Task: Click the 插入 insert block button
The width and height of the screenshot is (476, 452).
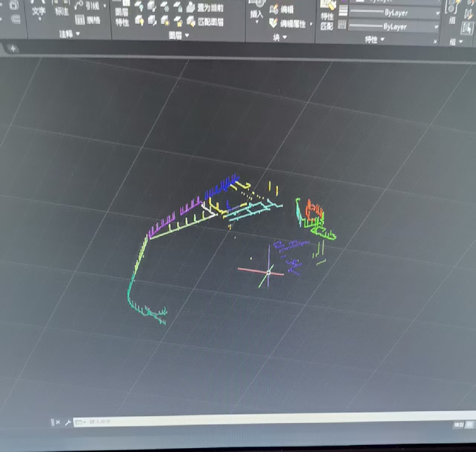Action: coord(257,13)
